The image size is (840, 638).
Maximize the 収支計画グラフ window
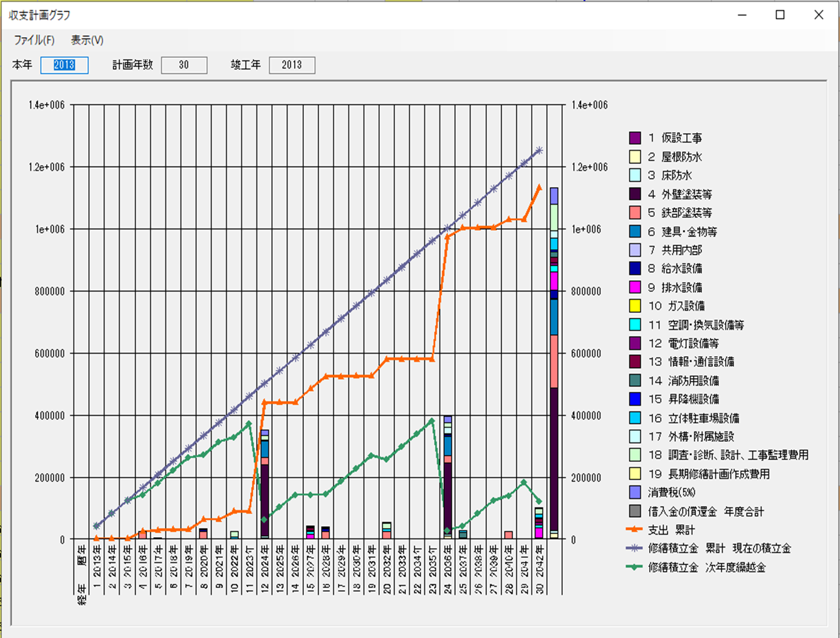tap(780, 15)
